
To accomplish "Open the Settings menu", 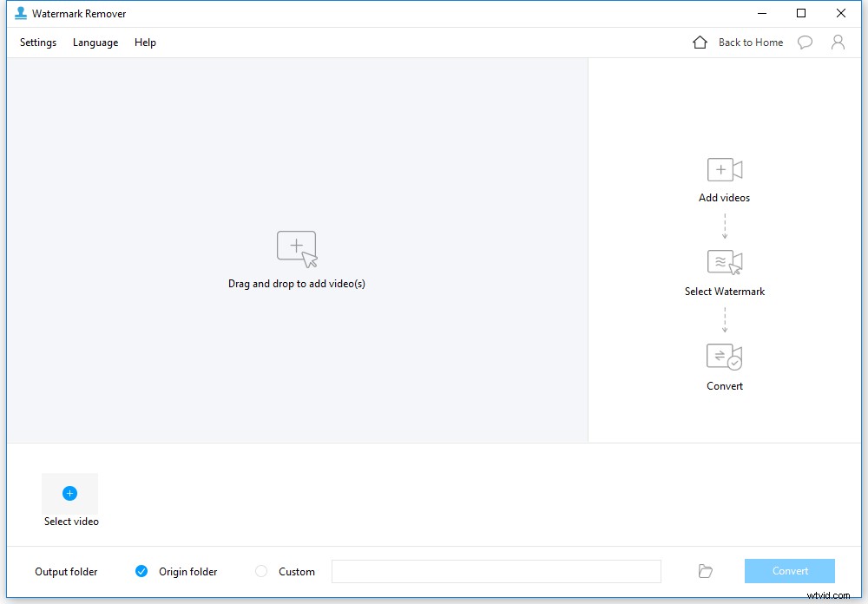I will point(37,42).
